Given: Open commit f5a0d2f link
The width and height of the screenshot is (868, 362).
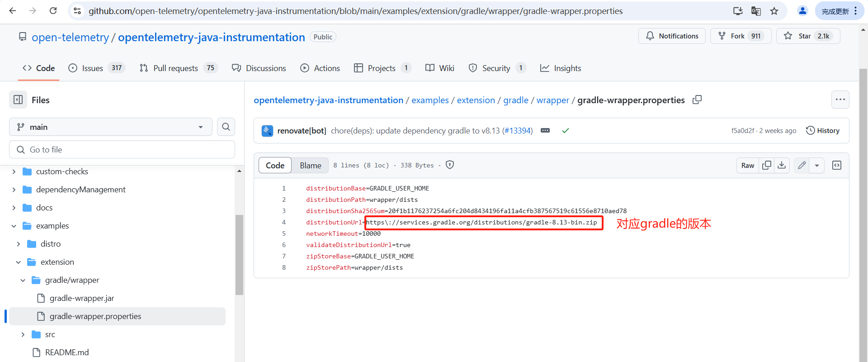Looking at the screenshot, I should (x=743, y=131).
